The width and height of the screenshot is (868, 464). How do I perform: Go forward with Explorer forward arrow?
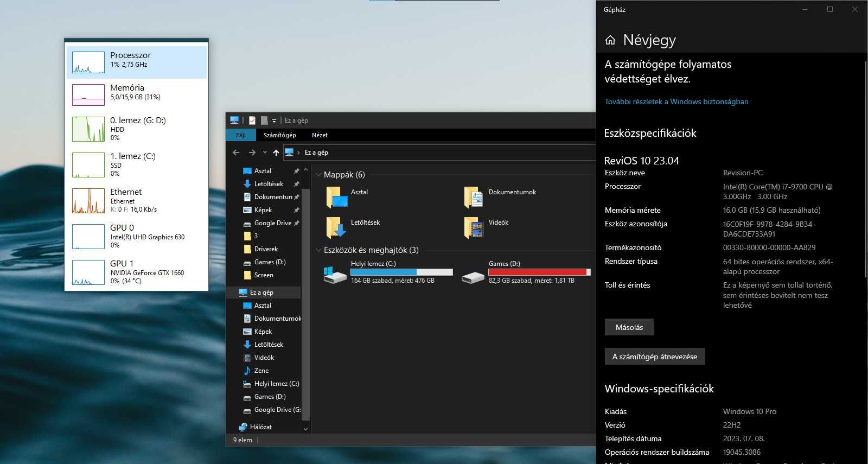(x=252, y=152)
